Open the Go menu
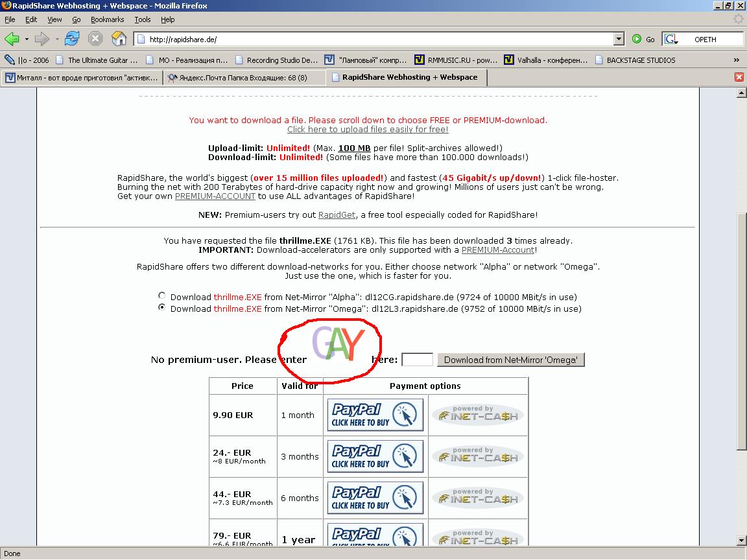This screenshot has width=747, height=560. (77, 19)
